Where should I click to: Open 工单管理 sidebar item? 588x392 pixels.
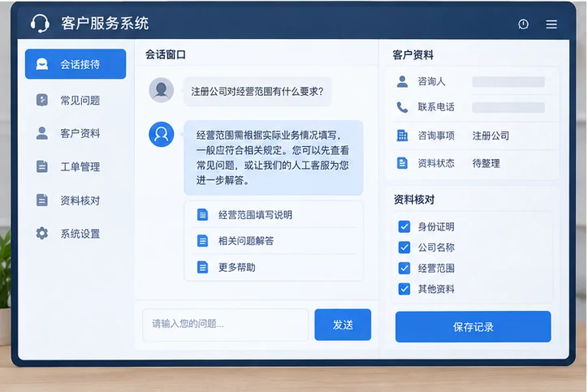point(76,166)
